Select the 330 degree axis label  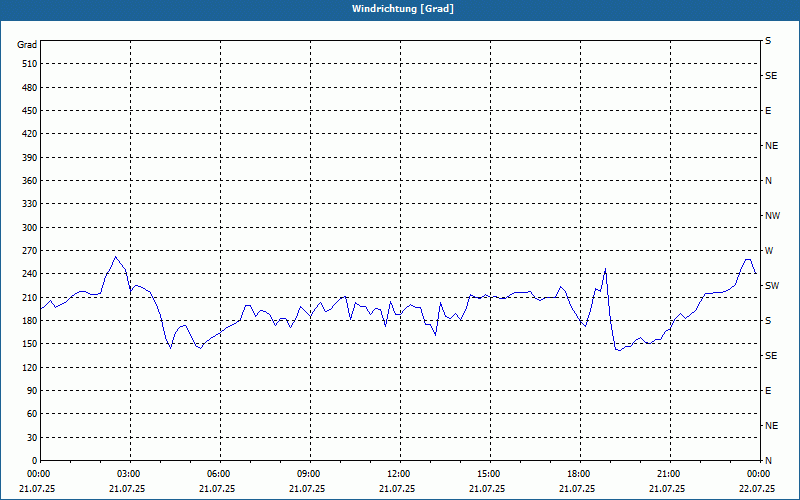(30, 204)
